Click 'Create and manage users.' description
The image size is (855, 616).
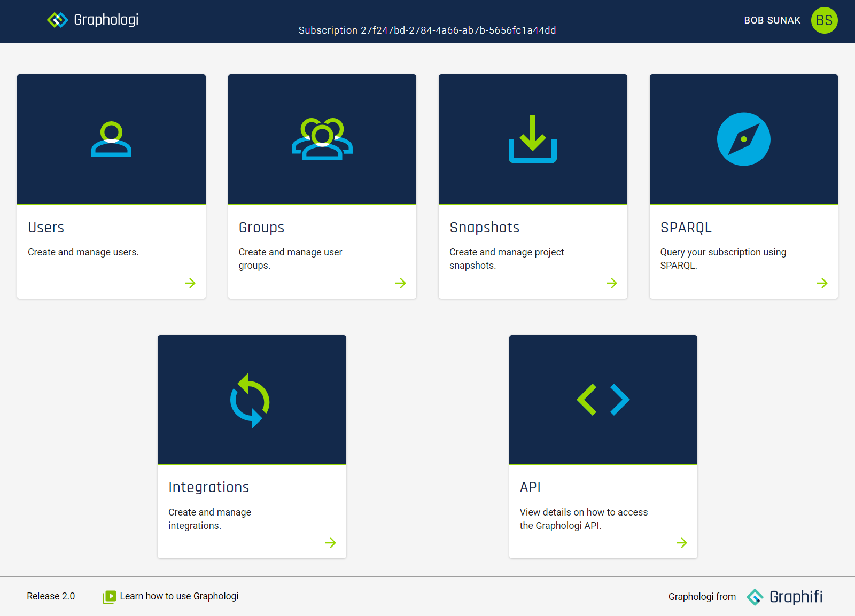click(x=83, y=252)
